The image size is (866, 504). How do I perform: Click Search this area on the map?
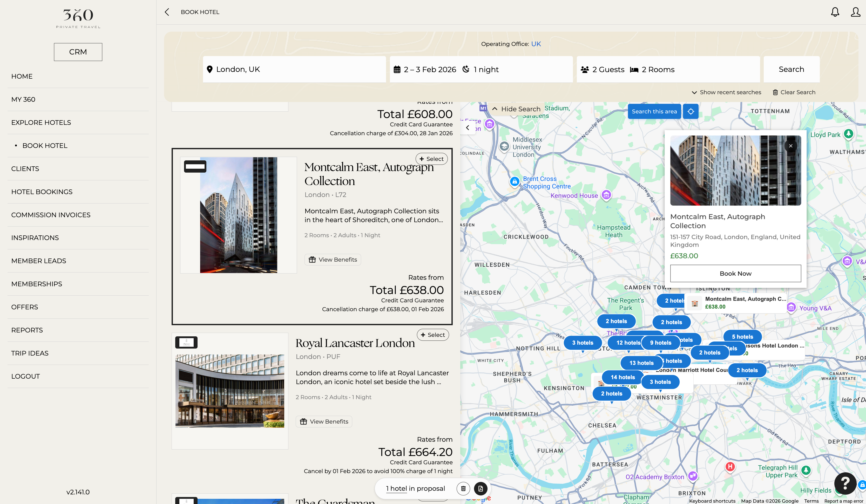click(x=654, y=111)
